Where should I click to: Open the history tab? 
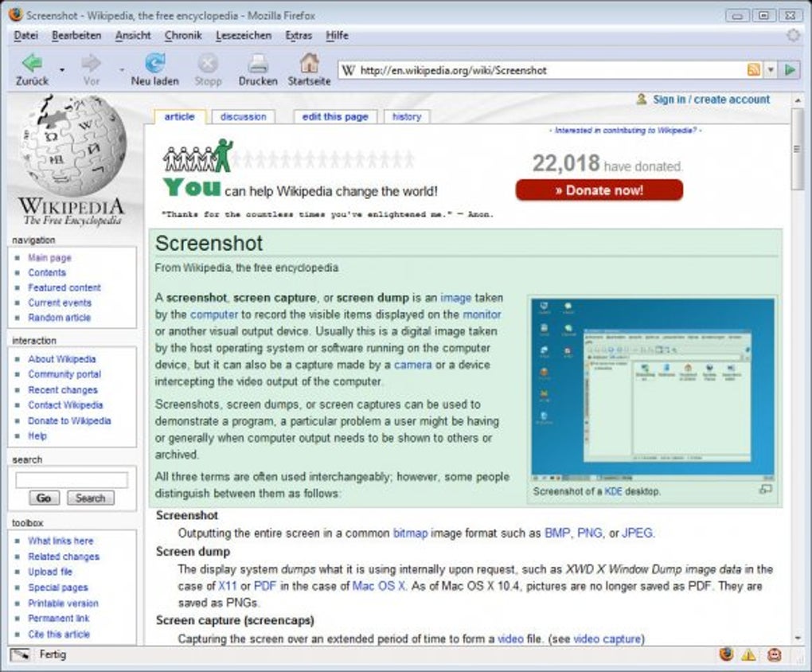[x=407, y=116]
